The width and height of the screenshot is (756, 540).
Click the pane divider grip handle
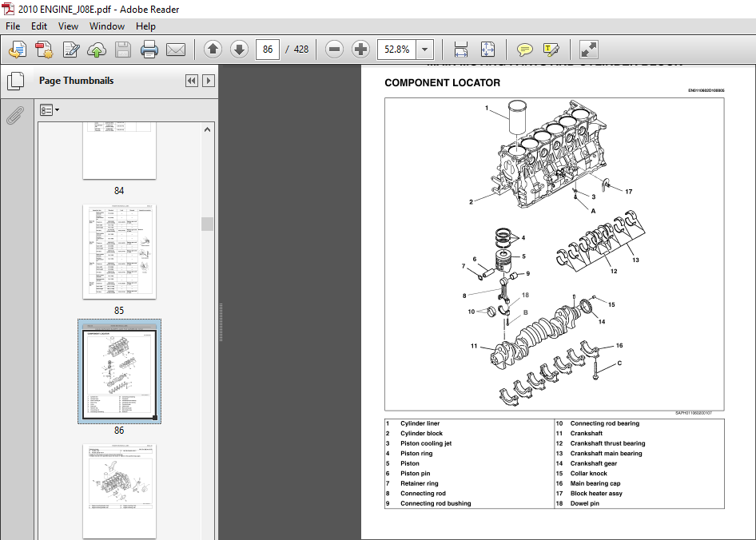click(x=221, y=322)
